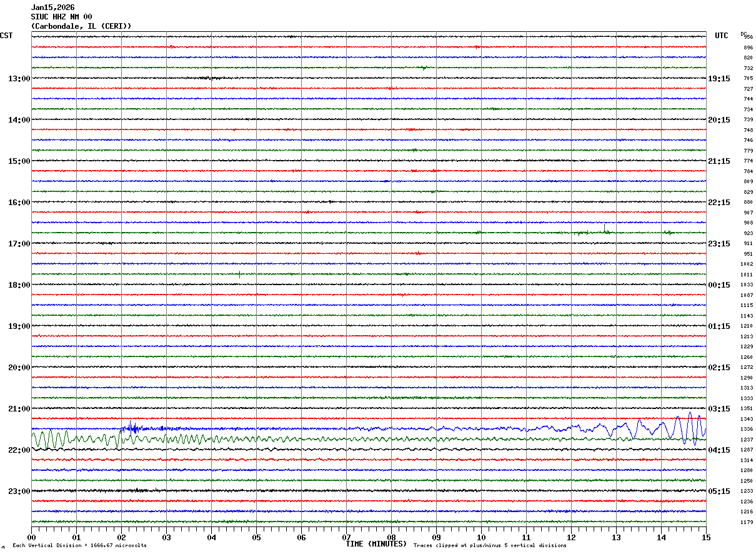Image resolution: width=756 pixels, height=554 pixels.
Task: Click the SIUC HHZ NM 00 station label
Action: (x=61, y=17)
